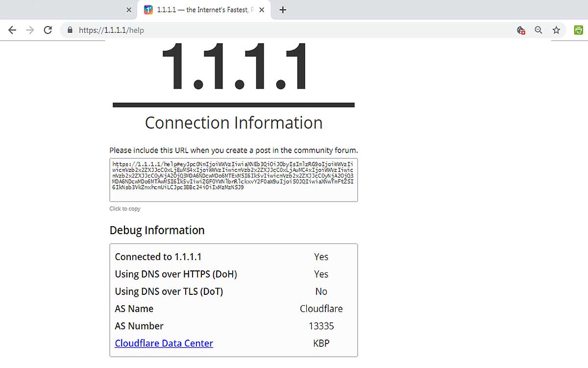Bookmark this page with the star
Viewport: 588px width, 368px height.
[556, 30]
